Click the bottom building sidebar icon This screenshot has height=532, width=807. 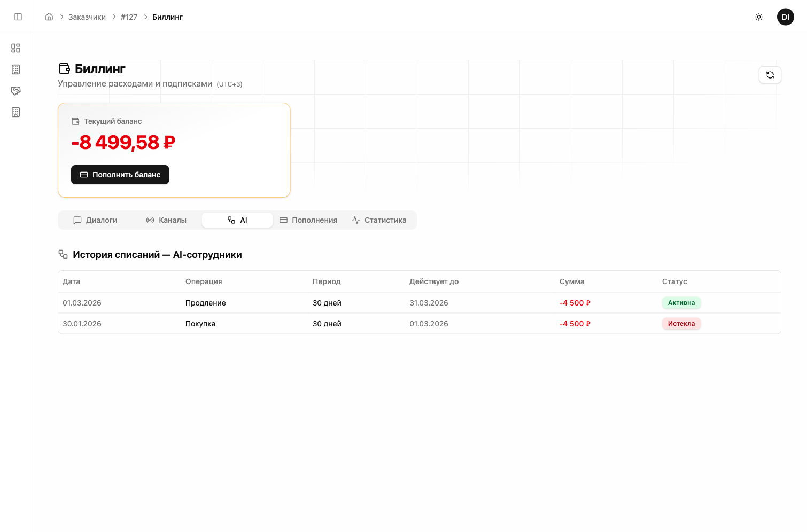click(16, 112)
